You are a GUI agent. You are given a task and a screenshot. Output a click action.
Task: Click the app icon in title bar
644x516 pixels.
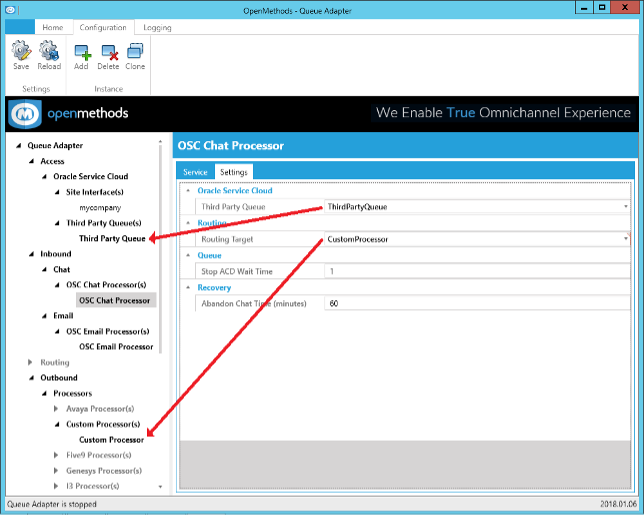point(10,9)
